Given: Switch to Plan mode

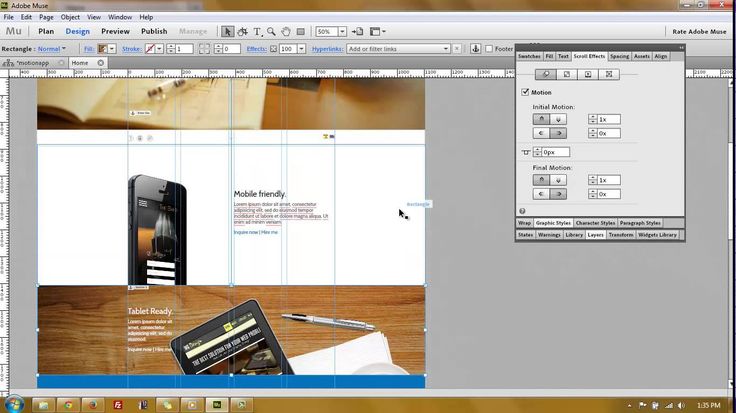Looking at the screenshot, I should tap(46, 31).
